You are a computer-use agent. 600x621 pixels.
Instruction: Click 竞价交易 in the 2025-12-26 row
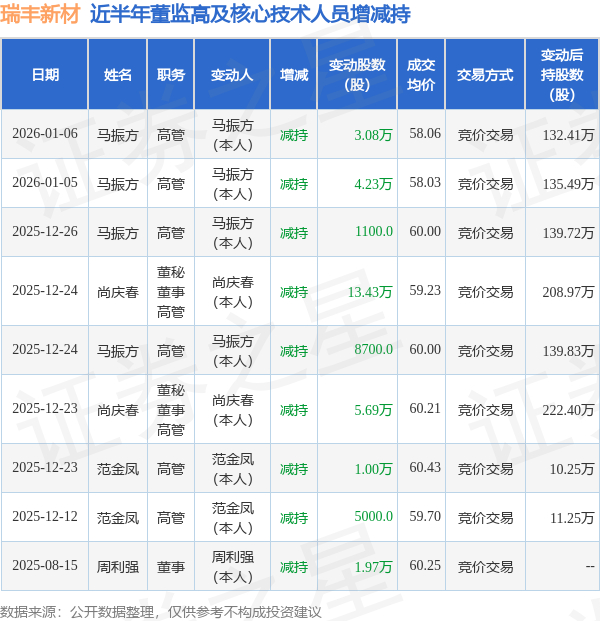click(486, 233)
